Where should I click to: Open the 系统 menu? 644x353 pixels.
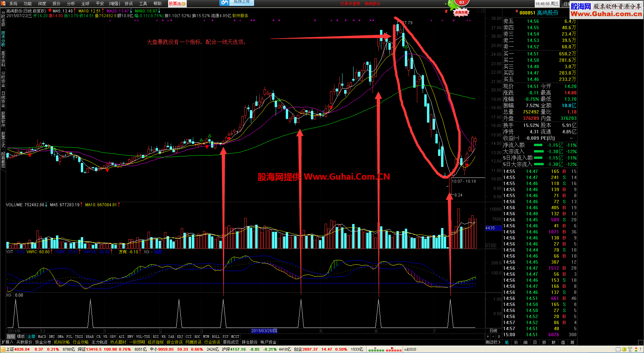click(x=13, y=4)
